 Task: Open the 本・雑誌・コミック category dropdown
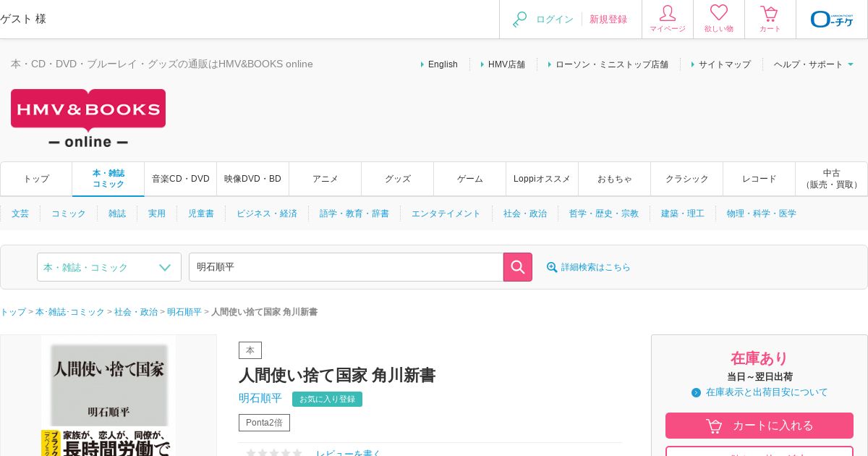pyautogui.click(x=109, y=267)
